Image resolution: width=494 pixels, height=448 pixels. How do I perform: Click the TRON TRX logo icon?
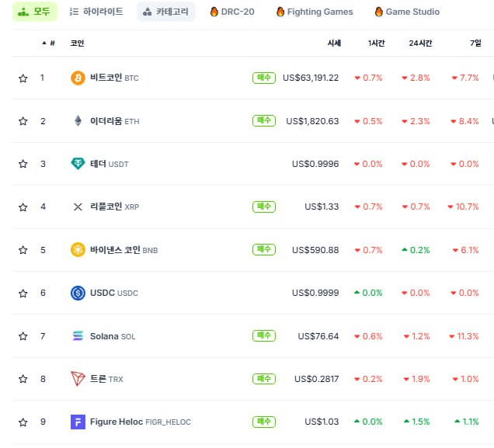78,379
